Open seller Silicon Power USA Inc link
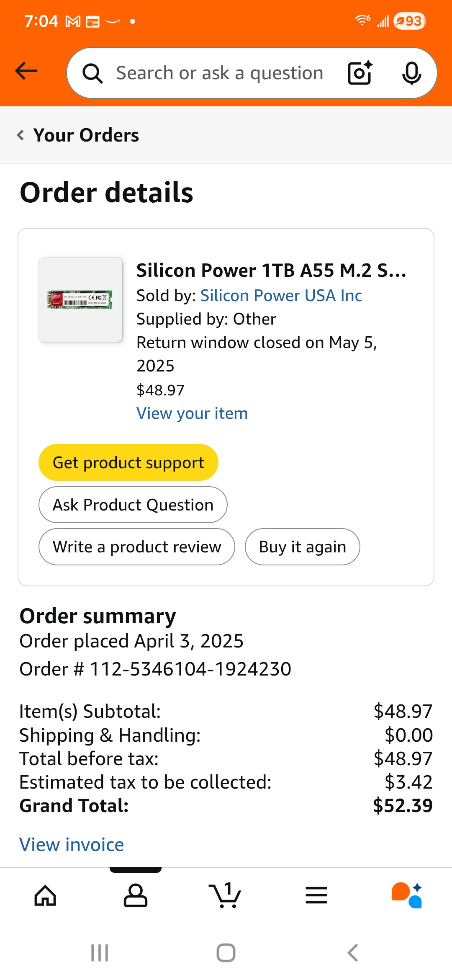Viewport: 452px width, 980px height. pos(281,296)
